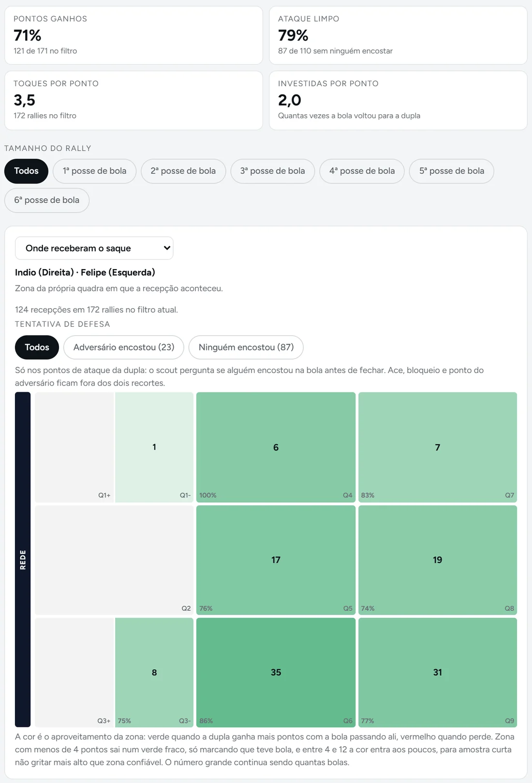Click zone Q7 with 83% success
Viewport: 532px width, 783px height.
(x=438, y=447)
